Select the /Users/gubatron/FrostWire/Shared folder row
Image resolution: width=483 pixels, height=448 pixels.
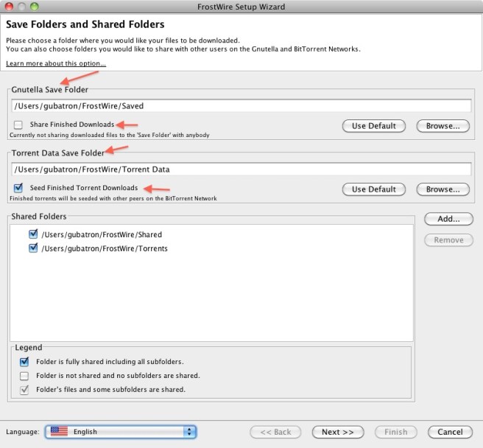102,234
